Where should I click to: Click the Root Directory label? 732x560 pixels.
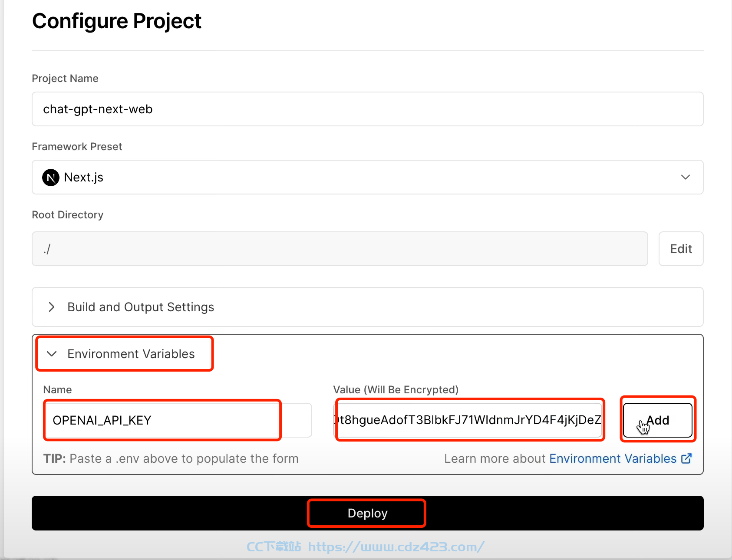68,215
